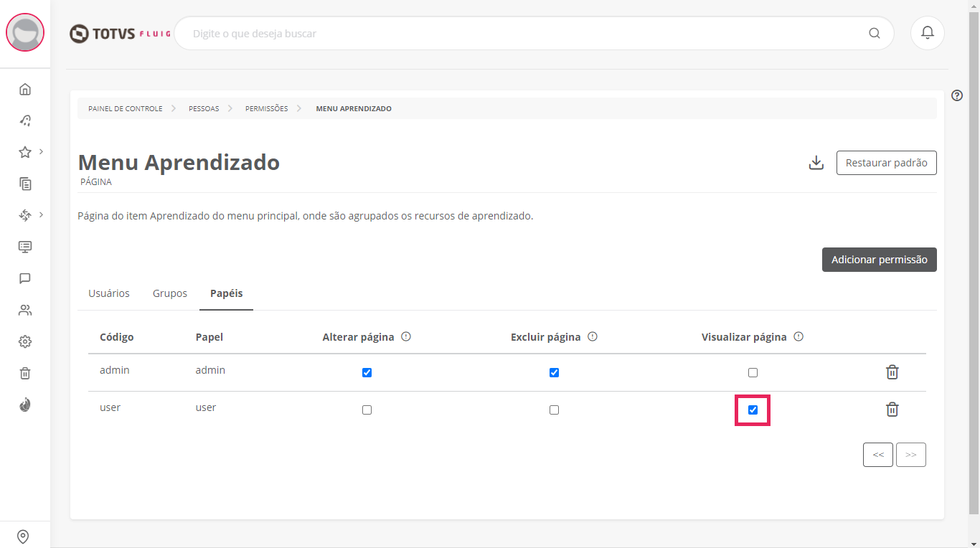Image resolution: width=980 pixels, height=548 pixels.
Task: Open the settings gear in the sidebar
Action: coord(25,341)
